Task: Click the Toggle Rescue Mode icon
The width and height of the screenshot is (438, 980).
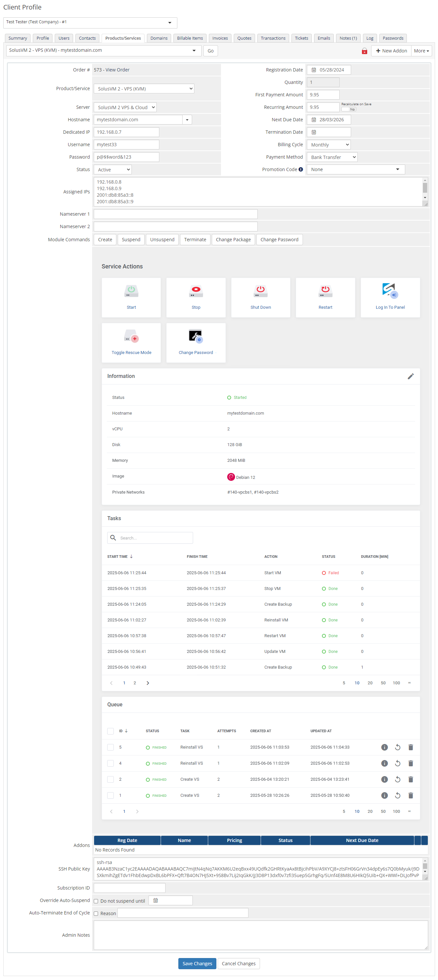Action: [x=131, y=336]
